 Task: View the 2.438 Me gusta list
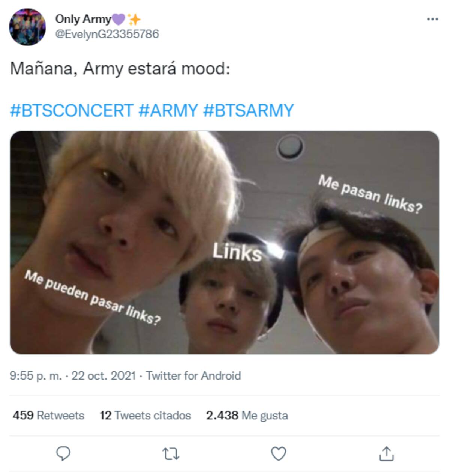point(247,416)
